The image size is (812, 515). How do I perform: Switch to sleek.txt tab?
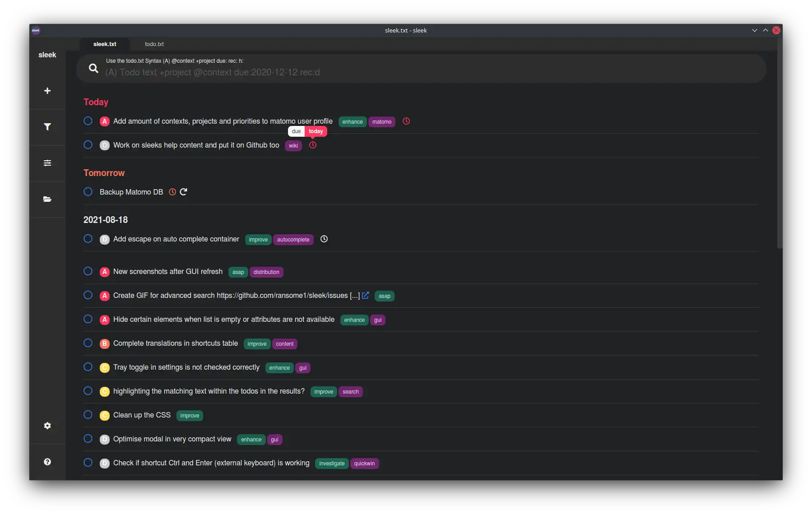pyautogui.click(x=105, y=44)
